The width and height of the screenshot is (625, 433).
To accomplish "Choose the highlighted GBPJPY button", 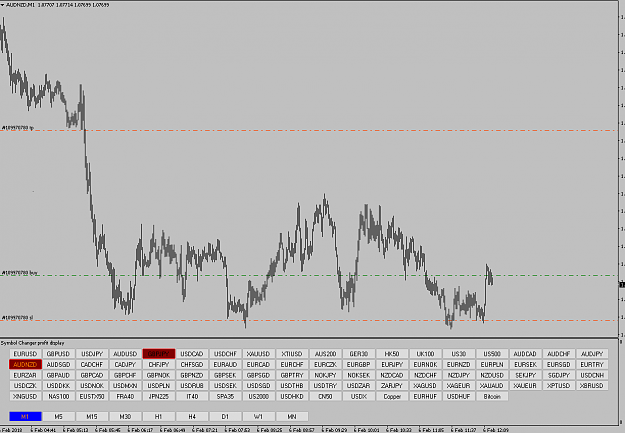I will tap(159, 354).
